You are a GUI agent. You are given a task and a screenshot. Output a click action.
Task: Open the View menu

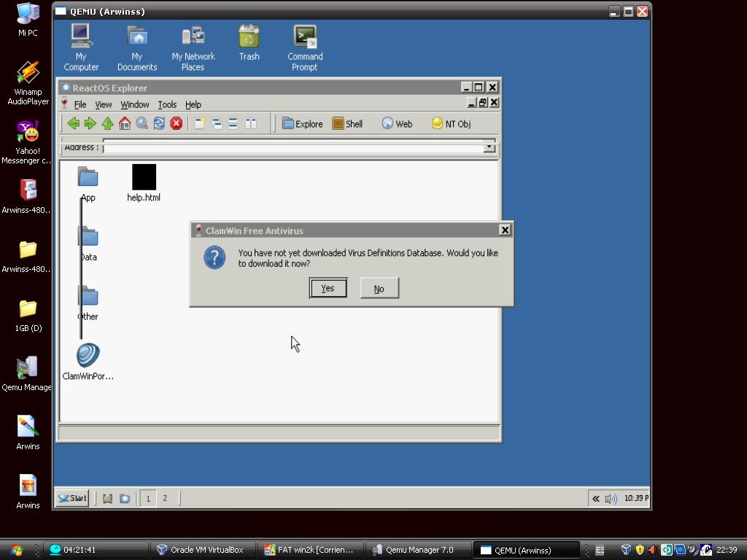(103, 105)
